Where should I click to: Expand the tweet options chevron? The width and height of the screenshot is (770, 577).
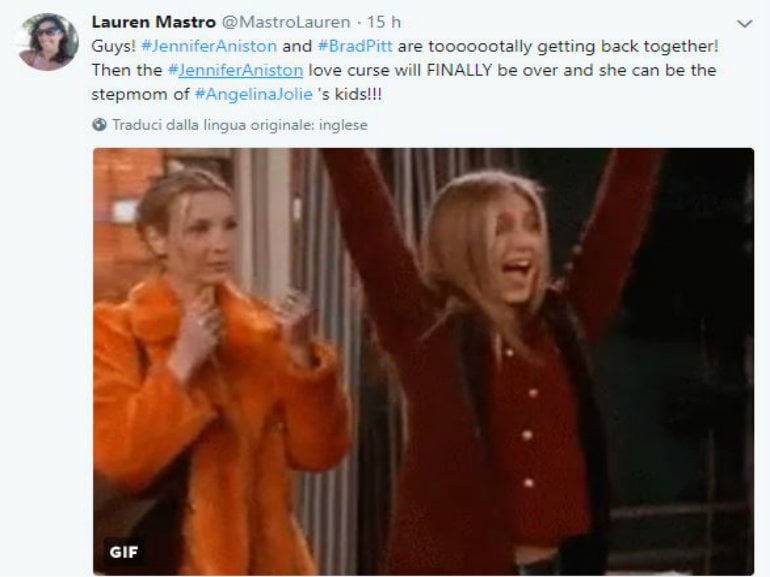coord(745,23)
